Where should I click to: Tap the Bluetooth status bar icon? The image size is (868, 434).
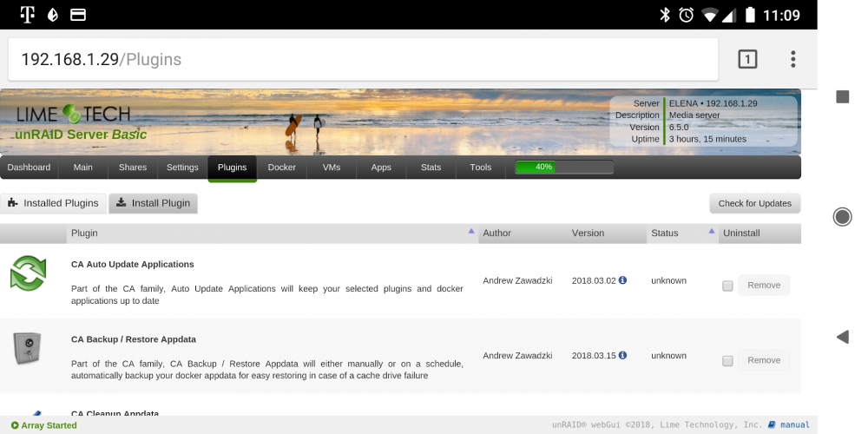[665, 15]
